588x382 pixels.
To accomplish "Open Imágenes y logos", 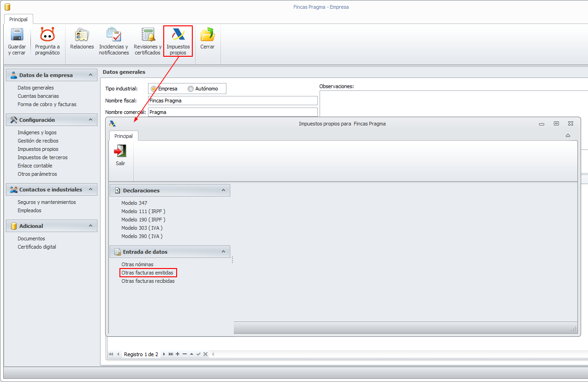I will pos(37,132).
